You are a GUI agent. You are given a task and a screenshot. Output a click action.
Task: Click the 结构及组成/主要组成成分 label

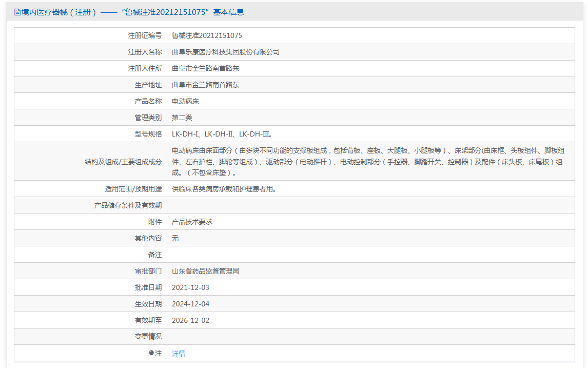click(x=123, y=162)
